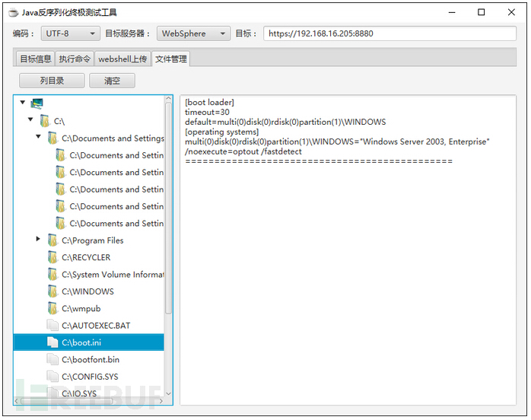
Task: Select the C:\AUTOEXEC.BAT file row
Action: click(x=89, y=325)
